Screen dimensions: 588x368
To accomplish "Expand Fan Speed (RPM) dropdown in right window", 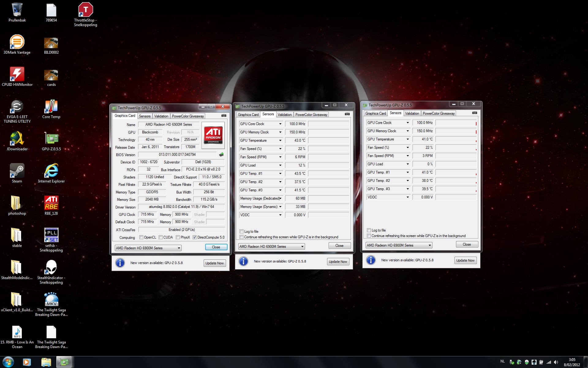I will coord(407,156).
